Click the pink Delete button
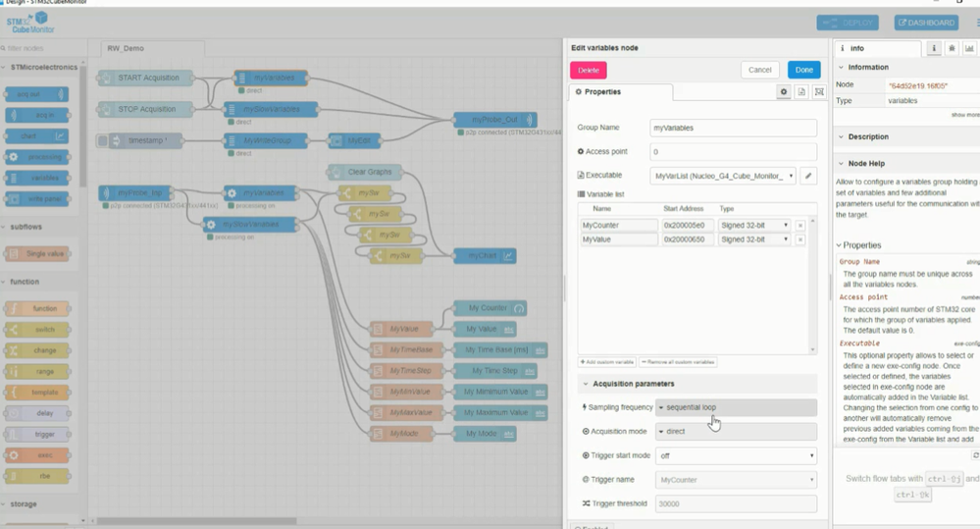This screenshot has height=529, width=980. click(x=589, y=70)
